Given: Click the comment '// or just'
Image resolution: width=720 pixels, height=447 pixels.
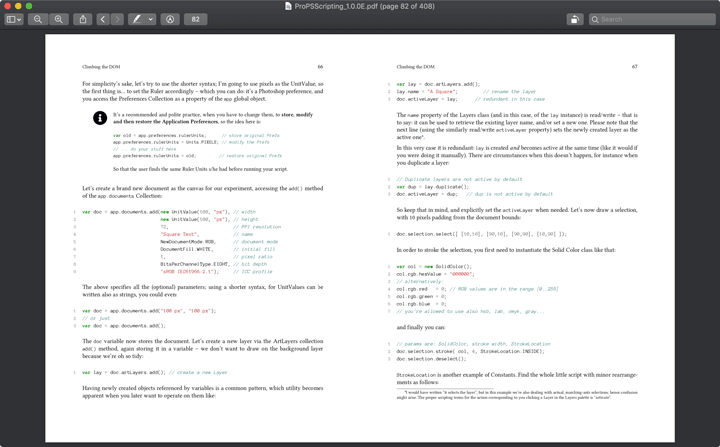Looking at the screenshot, I should (x=96, y=318).
